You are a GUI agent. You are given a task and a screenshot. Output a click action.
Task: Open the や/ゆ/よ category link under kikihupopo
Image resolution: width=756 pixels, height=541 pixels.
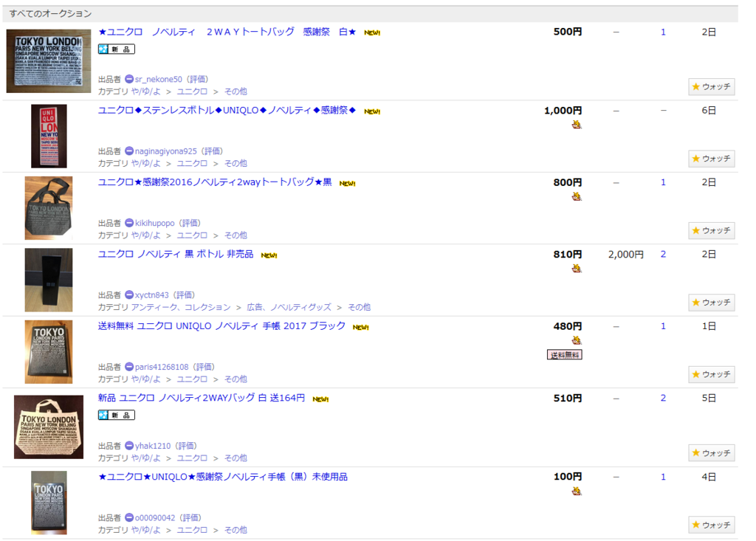[146, 235]
